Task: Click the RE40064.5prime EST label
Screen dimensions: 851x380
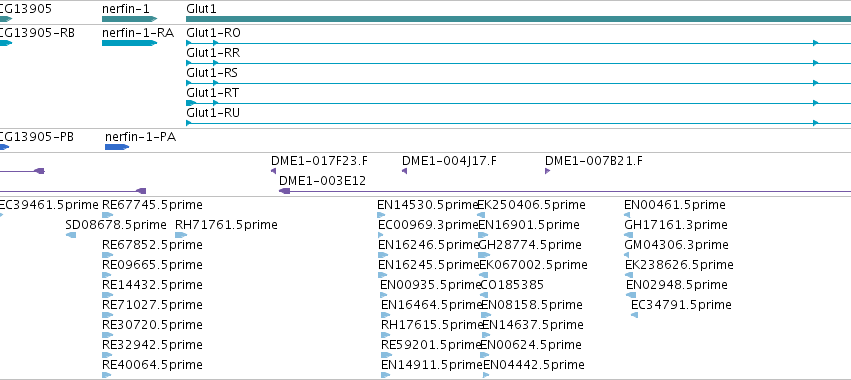Action: point(153,365)
